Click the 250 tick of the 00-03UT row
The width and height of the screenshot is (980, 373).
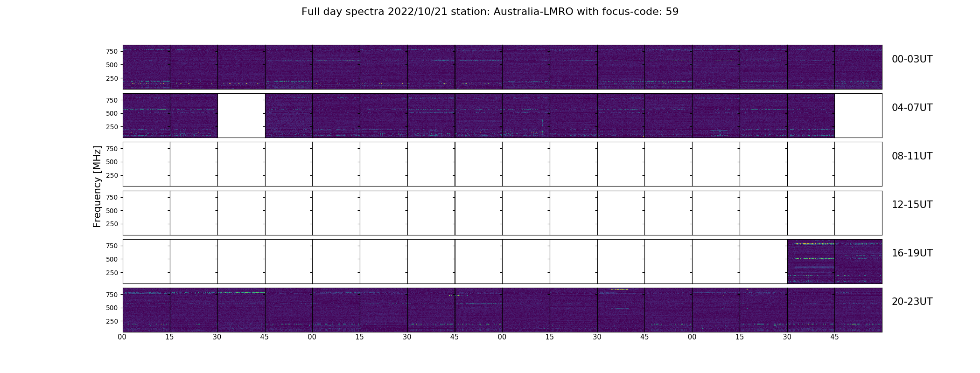point(112,78)
